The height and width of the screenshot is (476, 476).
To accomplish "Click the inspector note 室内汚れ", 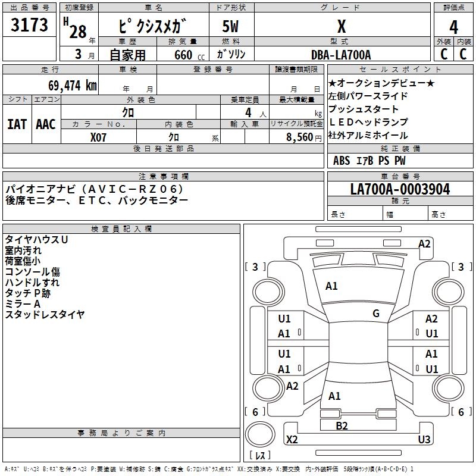I will tap(23, 250).
